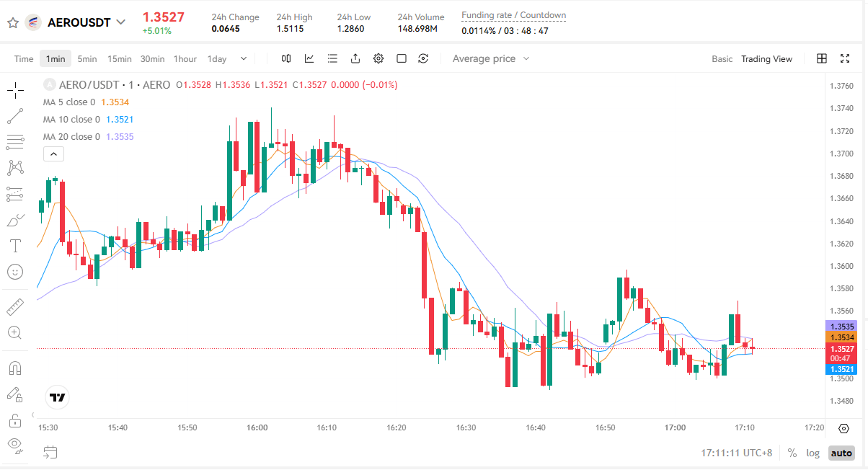Select the text annotation tool
Screen dimensions: 868x470
[x=15, y=246]
